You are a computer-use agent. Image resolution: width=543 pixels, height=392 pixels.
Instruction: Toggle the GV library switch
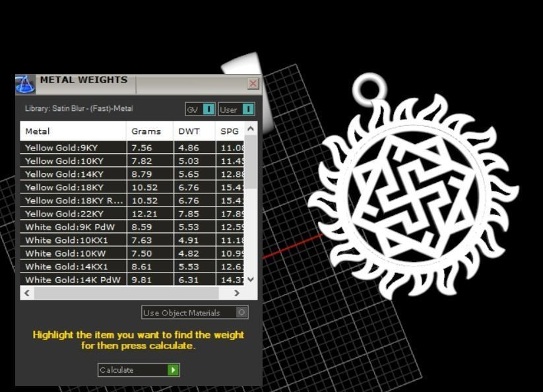(200, 110)
